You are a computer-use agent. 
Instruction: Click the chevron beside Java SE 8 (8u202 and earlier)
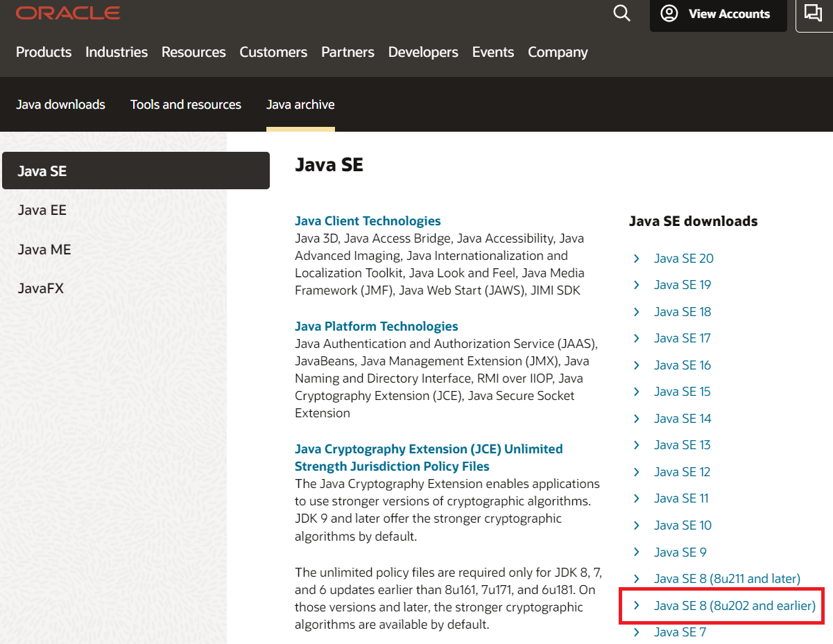coord(636,606)
